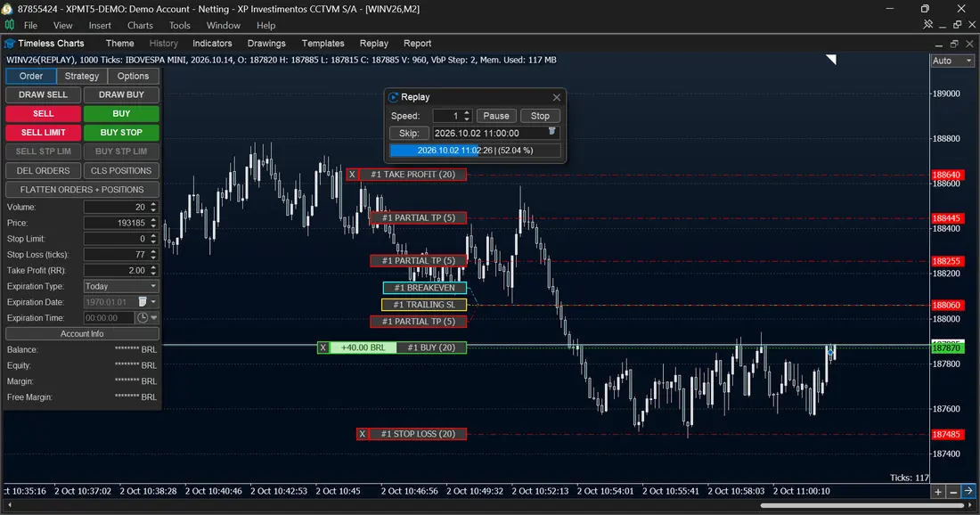
Task: Remove Stop Loss with its X button
Action: (x=363, y=434)
